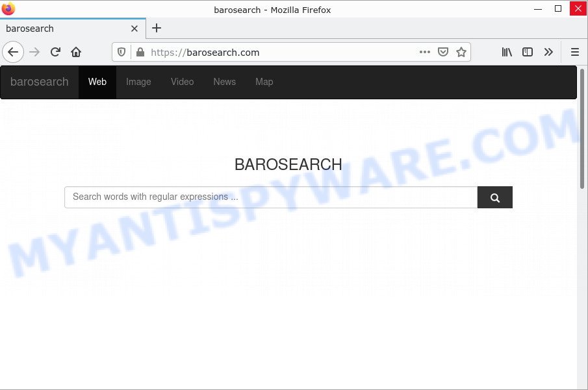Image resolution: width=588 pixels, height=390 pixels.
Task: Click the barosearch brand link
Action: [40, 82]
